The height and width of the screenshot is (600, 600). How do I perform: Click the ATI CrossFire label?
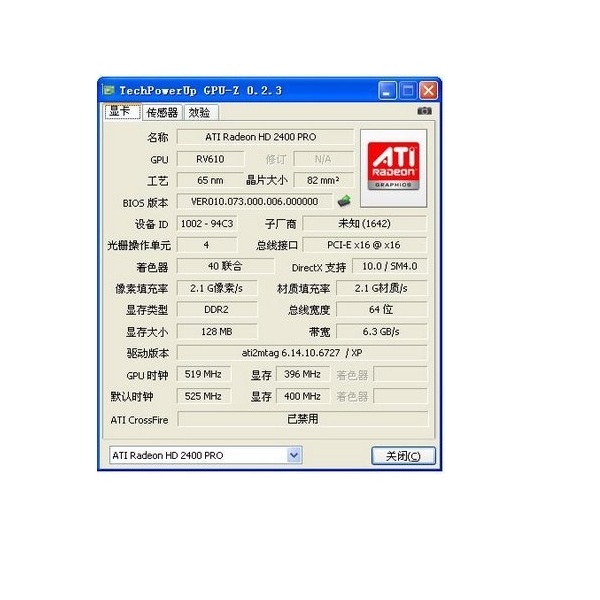(139, 420)
